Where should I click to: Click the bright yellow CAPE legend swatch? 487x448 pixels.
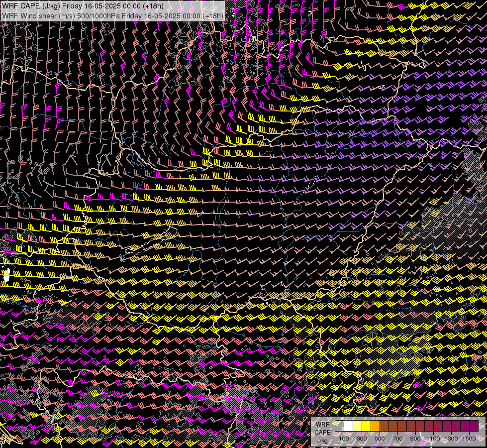pos(367,426)
